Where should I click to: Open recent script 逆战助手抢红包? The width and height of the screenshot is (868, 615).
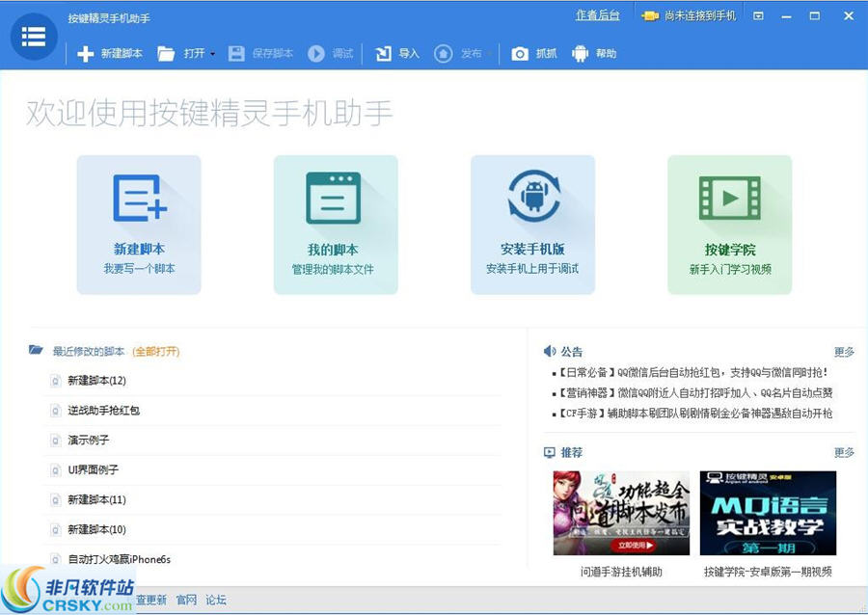(103, 411)
